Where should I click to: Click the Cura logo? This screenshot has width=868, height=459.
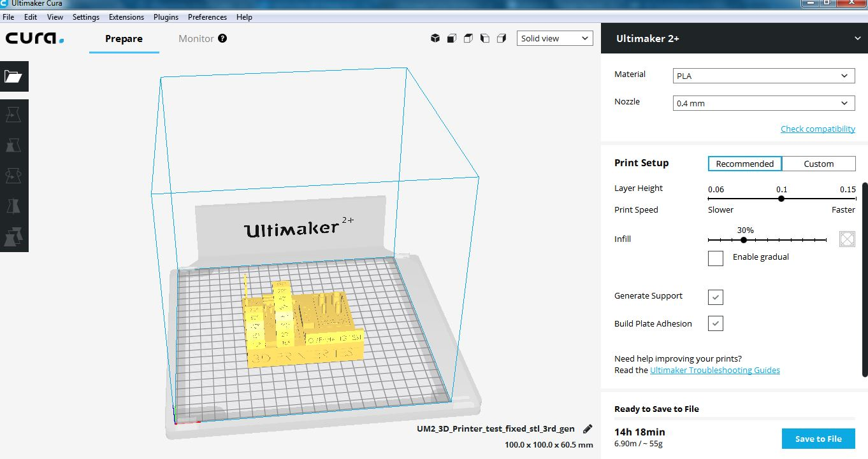coord(35,38)
